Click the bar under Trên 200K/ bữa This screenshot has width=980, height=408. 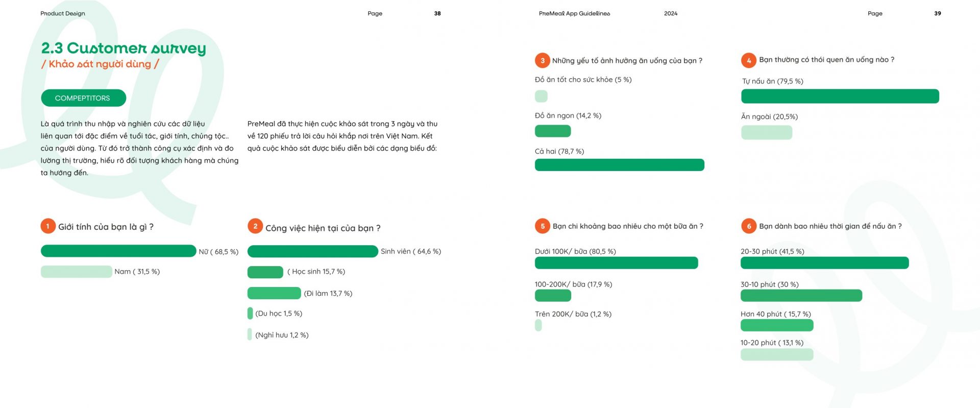[x=538, y=325]
